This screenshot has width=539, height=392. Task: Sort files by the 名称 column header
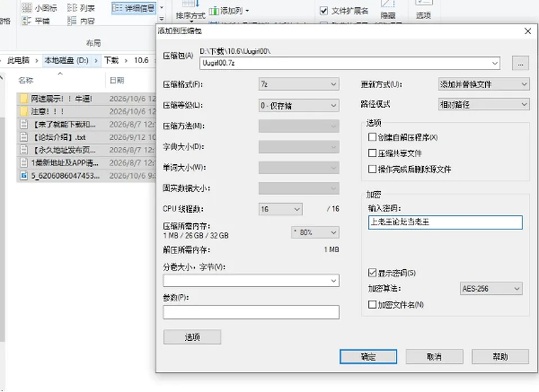click(x=26, y=80)
